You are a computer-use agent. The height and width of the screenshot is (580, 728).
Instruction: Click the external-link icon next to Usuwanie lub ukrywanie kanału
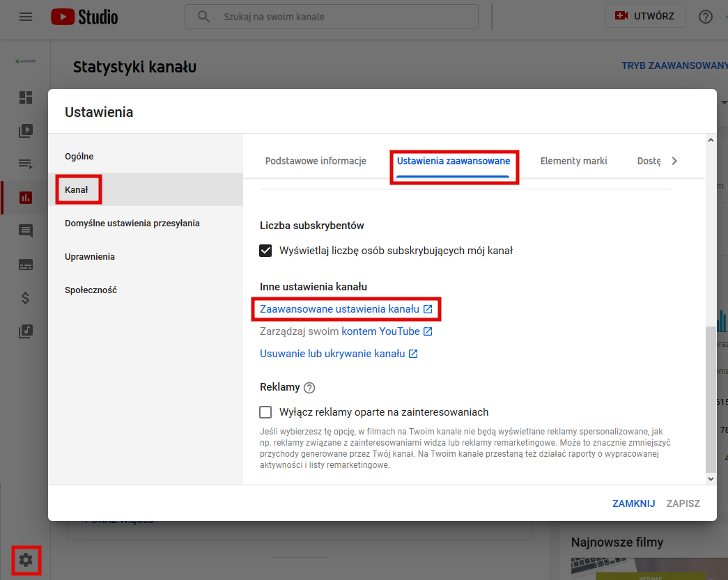tap(413, 354)
